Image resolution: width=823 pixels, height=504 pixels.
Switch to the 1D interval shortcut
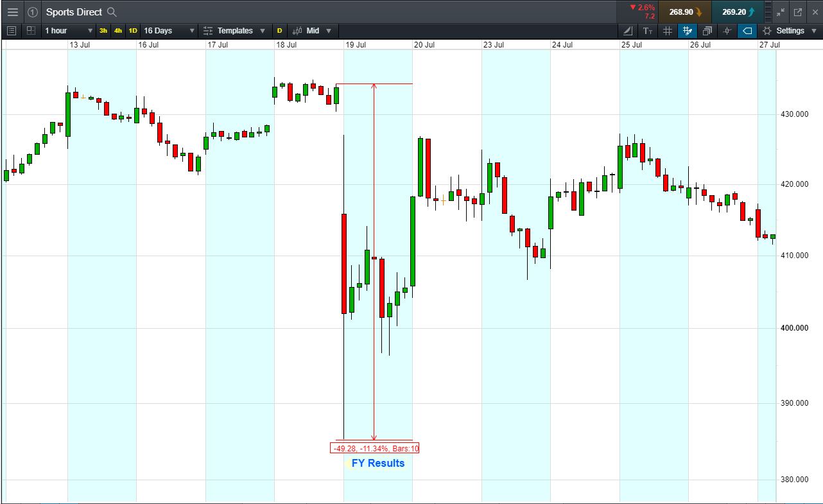[x=133, y=31]
